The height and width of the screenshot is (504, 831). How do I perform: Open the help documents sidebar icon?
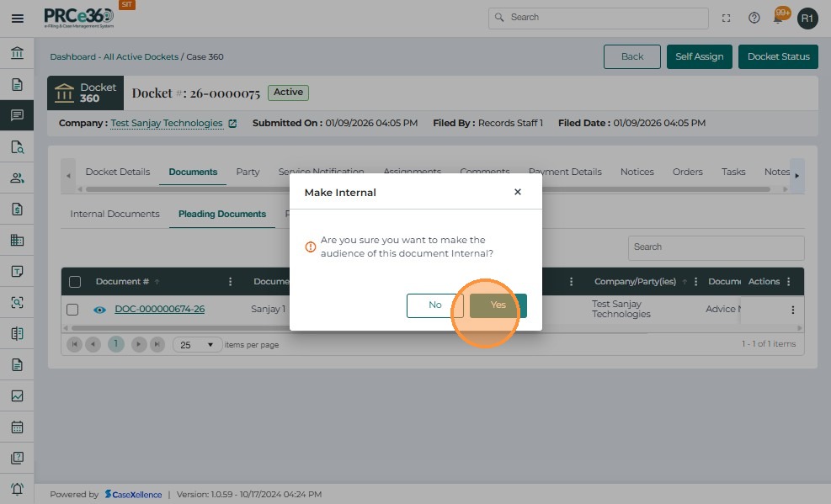[x=17, y=458]
